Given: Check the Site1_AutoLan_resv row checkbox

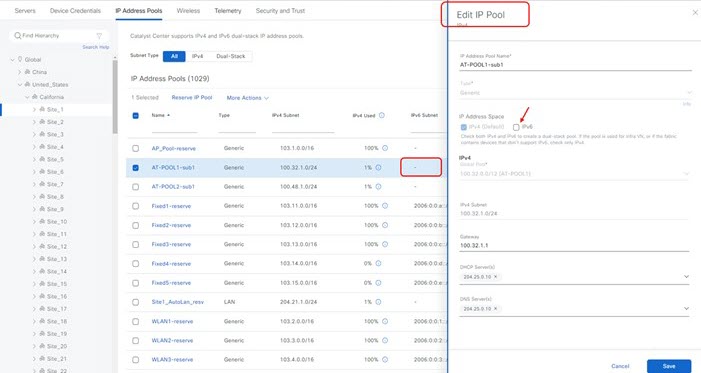Looking at the screenshot, I should coord(135,302).
